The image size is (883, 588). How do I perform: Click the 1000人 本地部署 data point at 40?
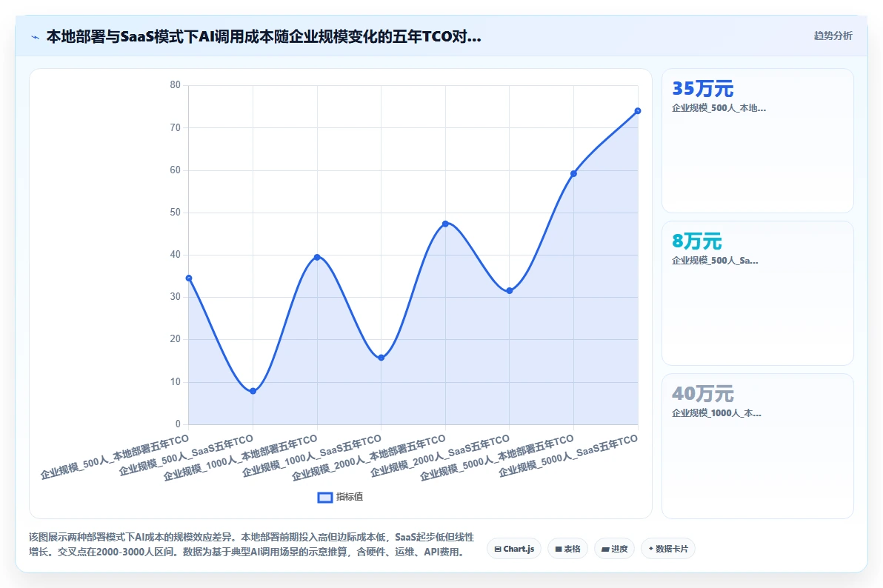317,258
